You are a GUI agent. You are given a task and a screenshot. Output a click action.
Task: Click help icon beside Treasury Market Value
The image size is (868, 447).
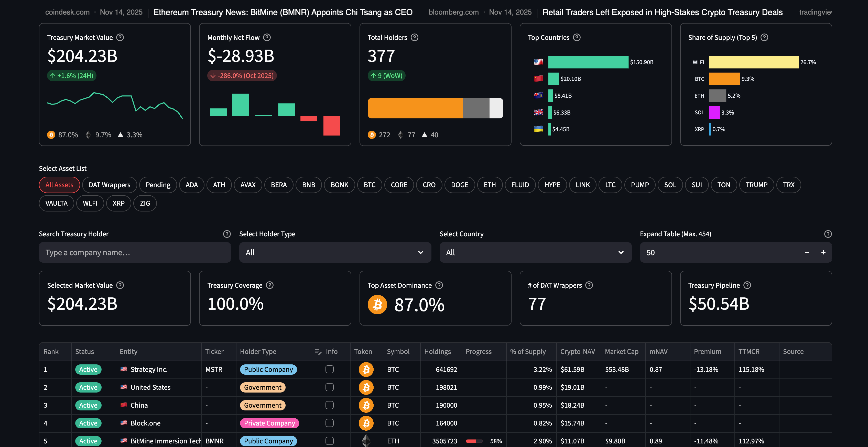pos(120,37)
